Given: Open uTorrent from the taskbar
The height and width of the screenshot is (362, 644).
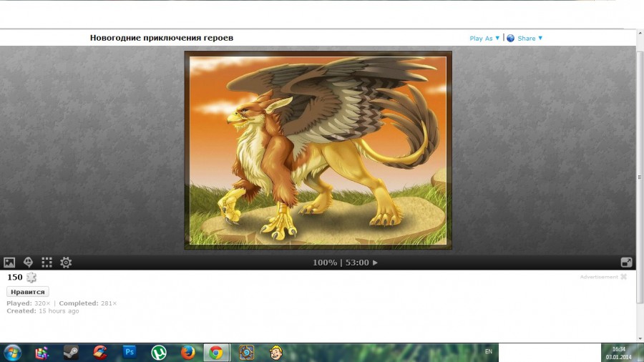Looking at the screenshot, I should (159, 353).
